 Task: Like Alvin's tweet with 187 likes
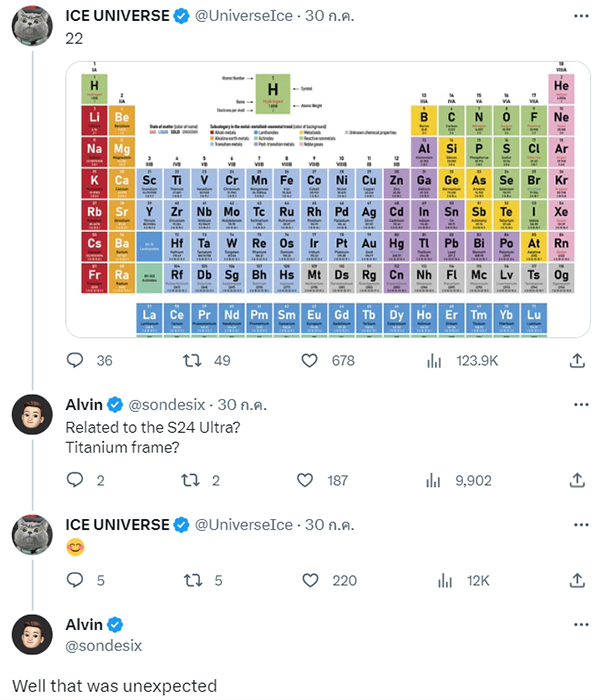[x=310, y=480]
